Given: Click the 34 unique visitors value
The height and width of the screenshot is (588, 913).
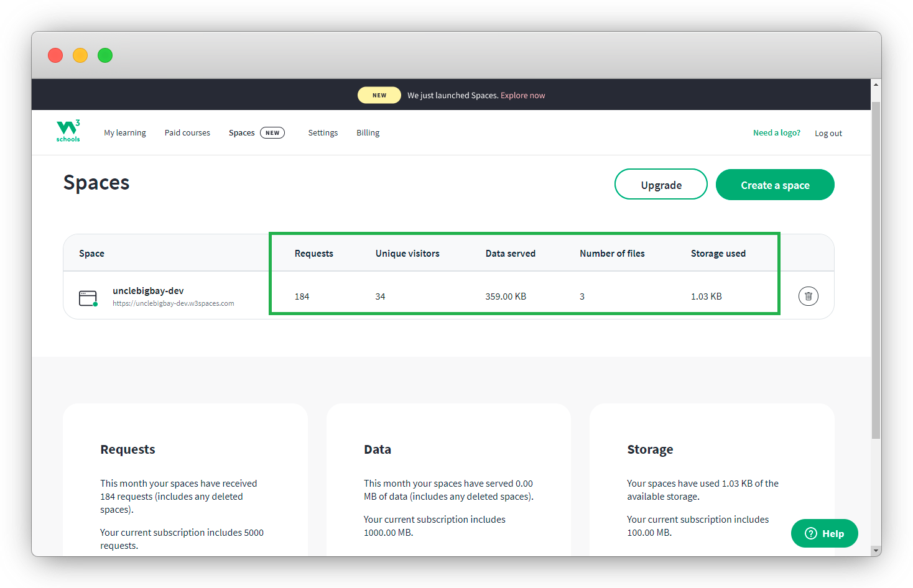Looking at the screenshot, I should pyautogui.click(x=380, y=296).
